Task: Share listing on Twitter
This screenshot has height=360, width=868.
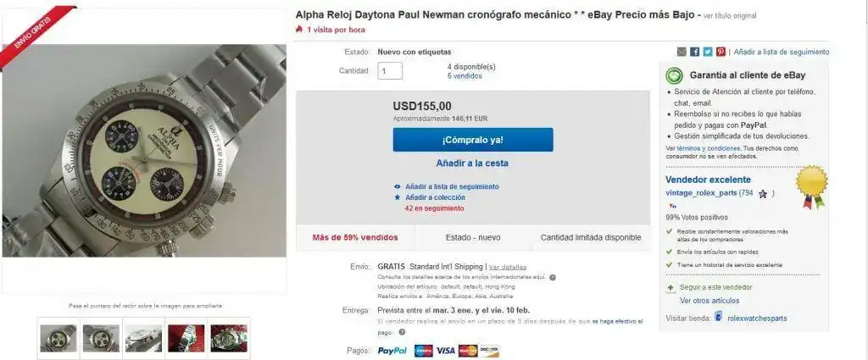Action: [x=707, y=52]
